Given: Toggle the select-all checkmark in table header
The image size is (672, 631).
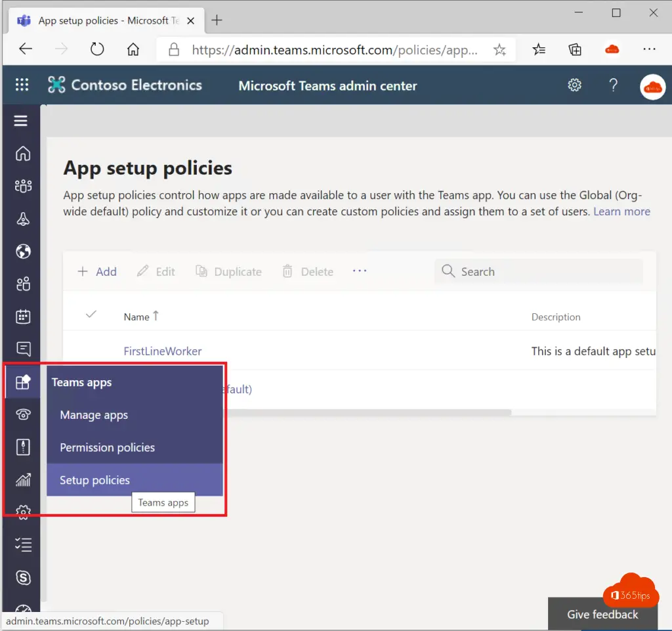Looking at the screenshot, I should pos(91,315).
